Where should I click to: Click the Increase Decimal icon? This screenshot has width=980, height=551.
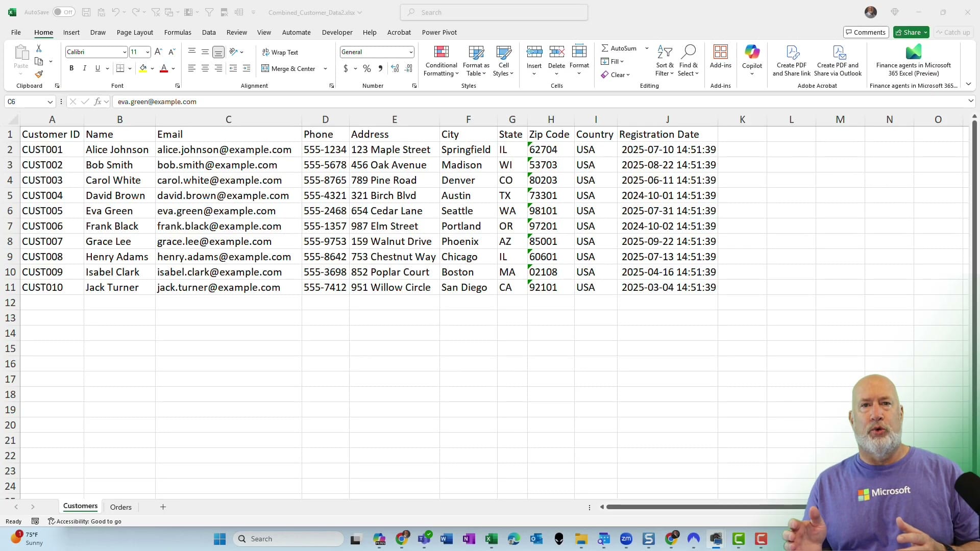(395, 68)
